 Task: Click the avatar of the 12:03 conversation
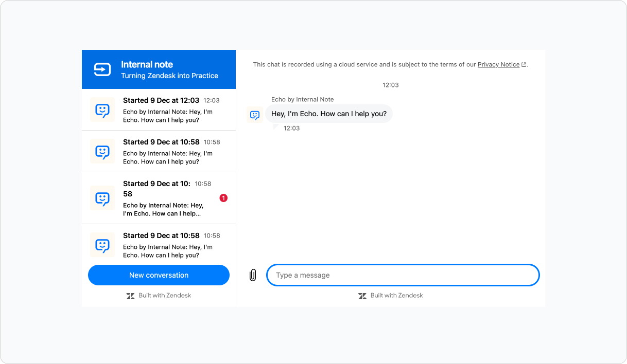point(102,110)
